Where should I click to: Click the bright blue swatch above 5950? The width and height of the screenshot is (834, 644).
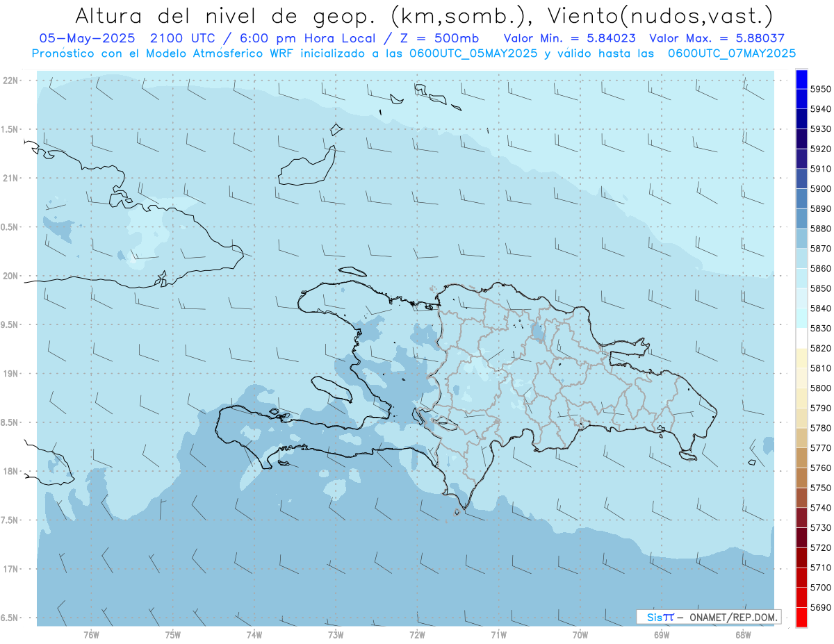click(801, 79)
